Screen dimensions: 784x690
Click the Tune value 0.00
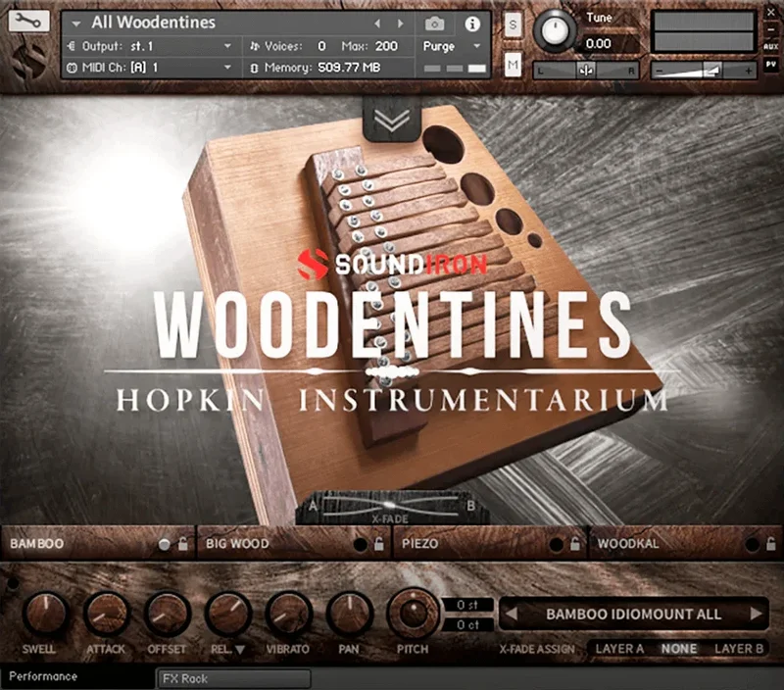598,43
